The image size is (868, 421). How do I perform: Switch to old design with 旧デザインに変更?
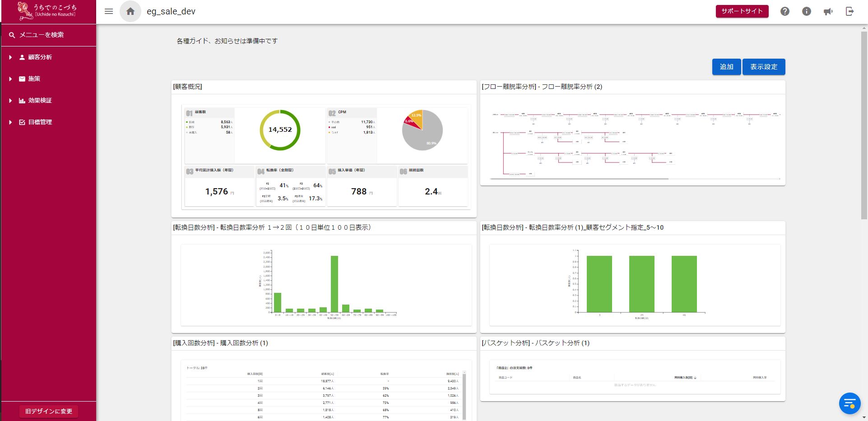point(49,411)
